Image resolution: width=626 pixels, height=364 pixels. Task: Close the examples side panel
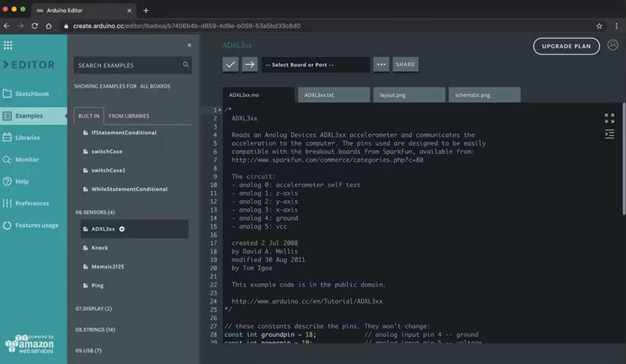click(189, 45)
